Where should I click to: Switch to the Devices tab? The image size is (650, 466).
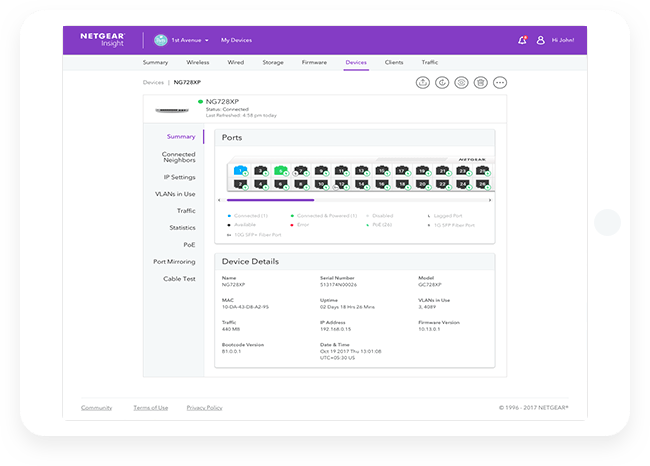(x=356, y=63)
